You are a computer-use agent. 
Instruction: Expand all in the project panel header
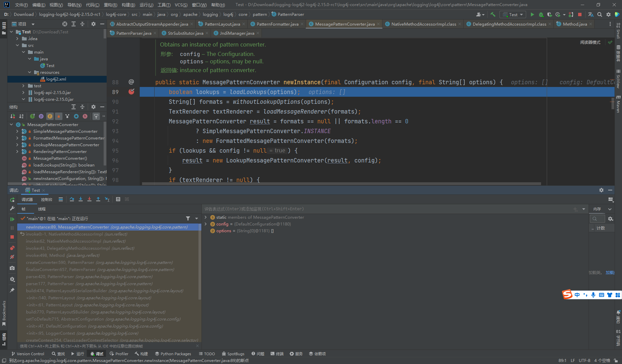(74, 24)
